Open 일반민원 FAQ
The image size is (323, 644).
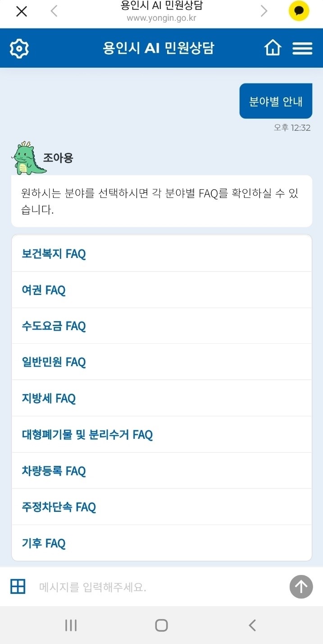pyautogui.click(x=162, y=362)
